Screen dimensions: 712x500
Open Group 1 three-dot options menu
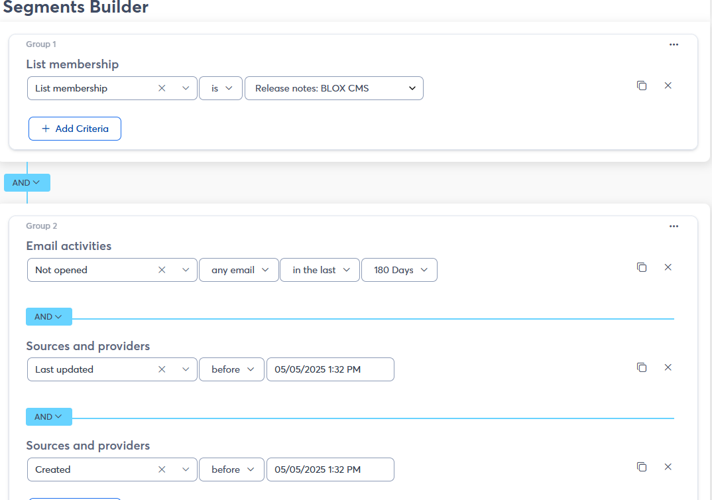pyautogui.click(x=673, y=45)
